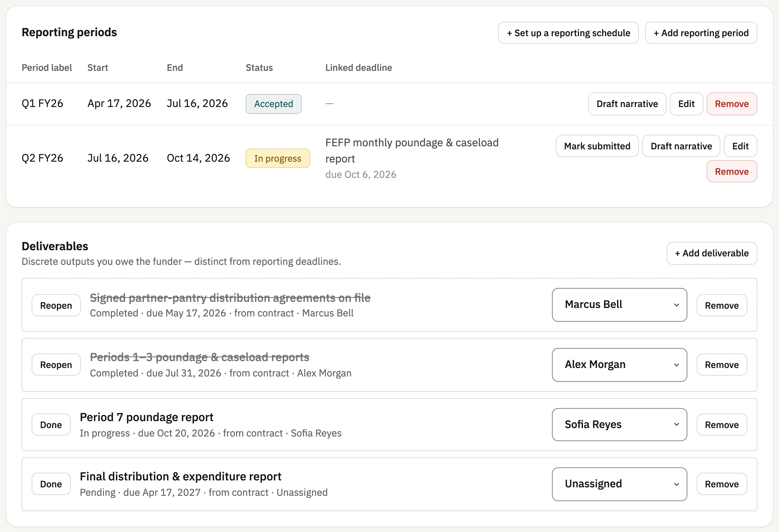The height and width of the screenshot is (532, 779).
Task: Click the 'Q2 FY26' period label
Action: tap(42, 158)
